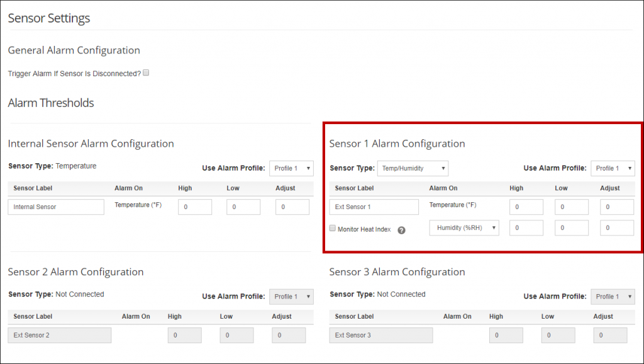The width and height of the screenshot is (644, 364).
Task: Click the Internal Sensor label field
Action: (55, 207)
